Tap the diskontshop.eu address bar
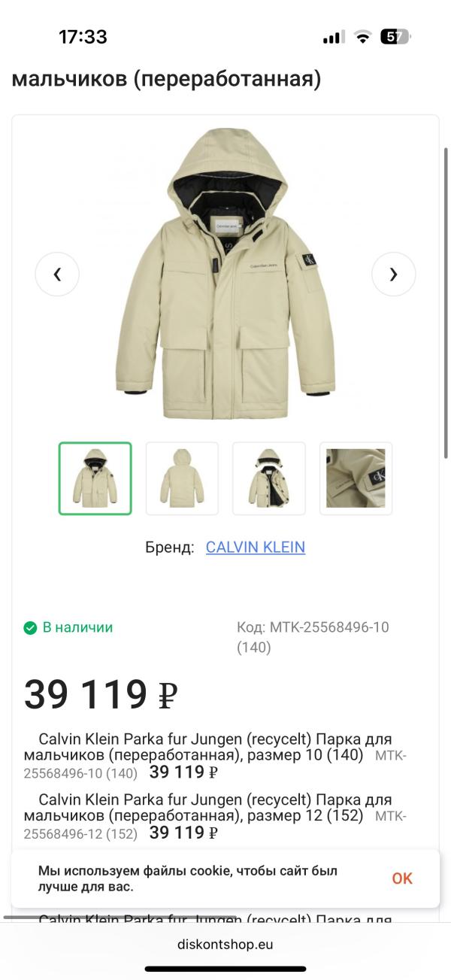Screen dimensions: 451x980 pyautogui.click(x=225, y=945)
